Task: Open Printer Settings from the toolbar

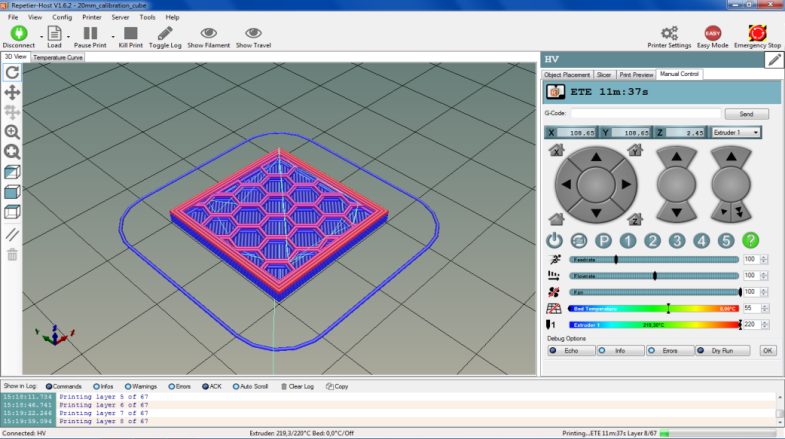Action: 669,34
